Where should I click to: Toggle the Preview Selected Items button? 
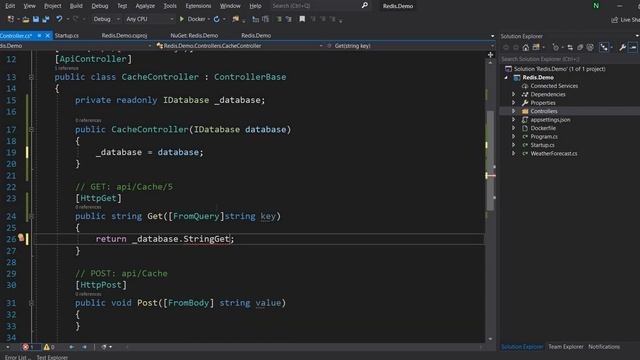point(633,48)
